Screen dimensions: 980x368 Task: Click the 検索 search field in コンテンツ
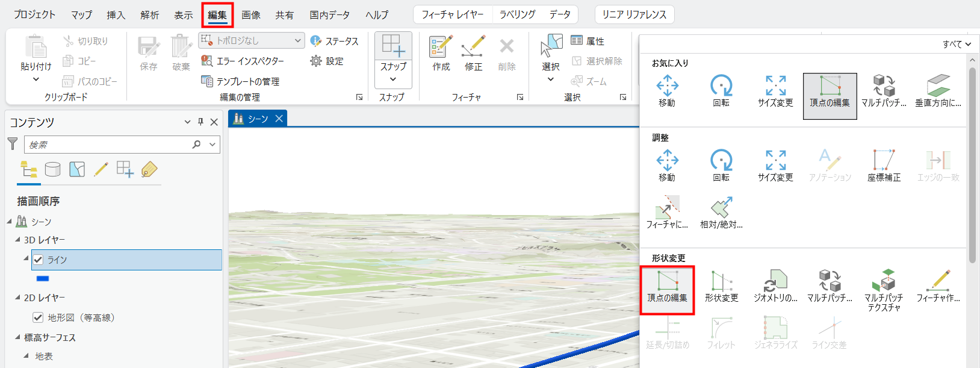(108, 145)
